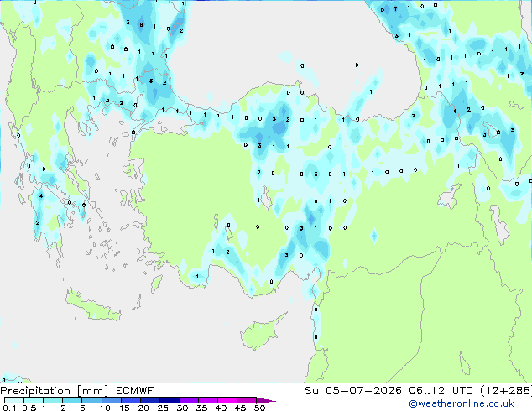Pick the legend swatch for 10 mm
This screenshot has height=411, width=532.
(x=111, y=400)
